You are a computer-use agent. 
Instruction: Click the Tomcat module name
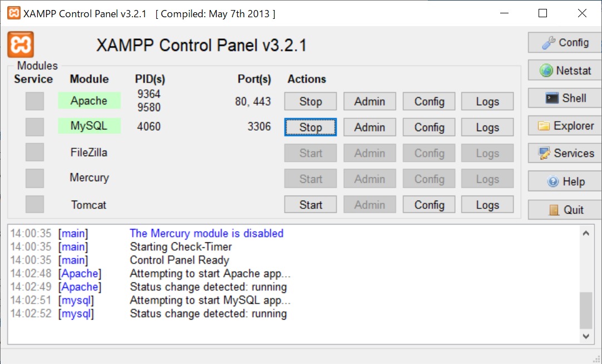tap(88, 205)
